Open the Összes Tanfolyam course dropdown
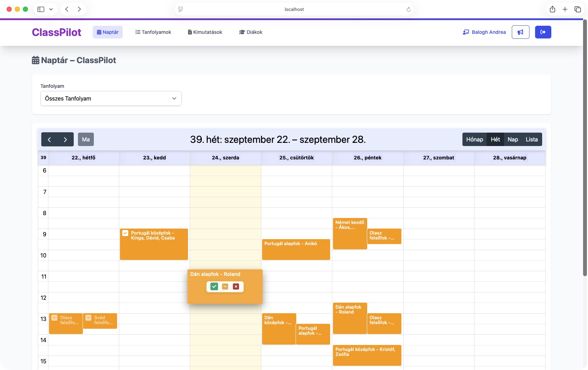The height and width of the screenshot is (370, 588). 111,98
